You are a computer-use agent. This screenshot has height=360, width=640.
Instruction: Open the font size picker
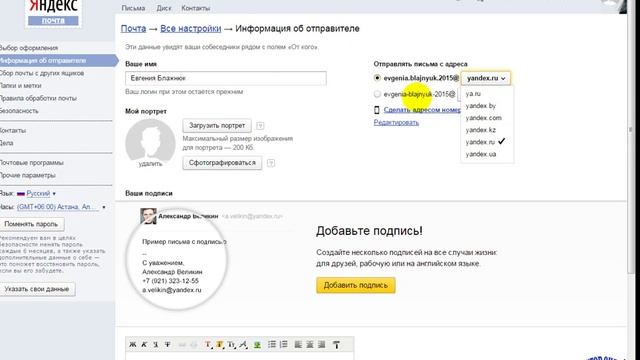(231, 344)
